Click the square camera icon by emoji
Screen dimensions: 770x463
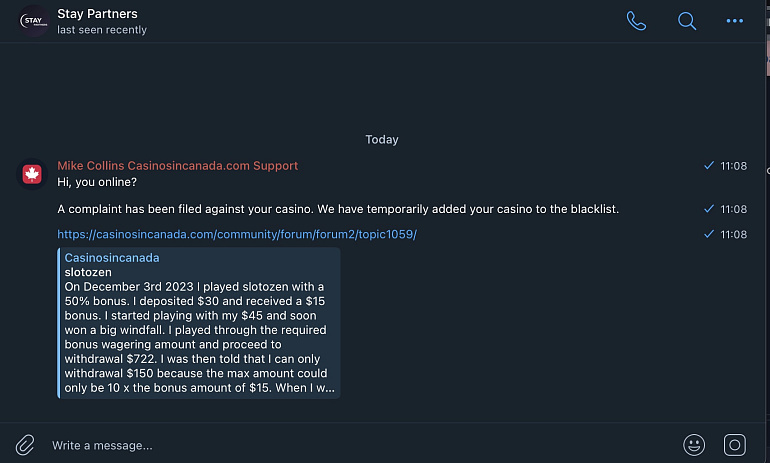pos(735,445)
